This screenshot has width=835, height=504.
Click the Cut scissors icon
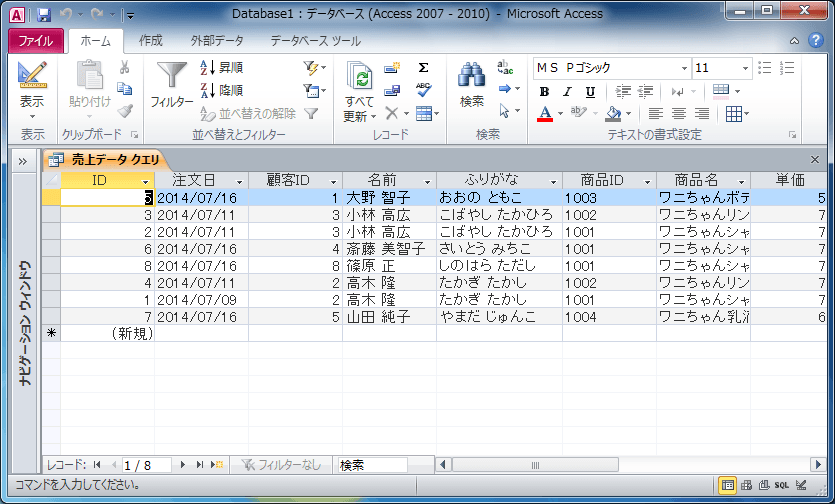(x=125, y=67)
